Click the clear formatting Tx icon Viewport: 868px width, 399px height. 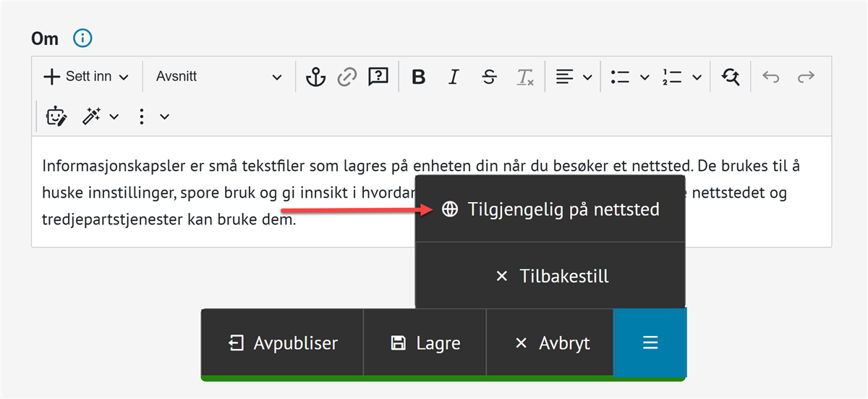[x=524, y=77]
